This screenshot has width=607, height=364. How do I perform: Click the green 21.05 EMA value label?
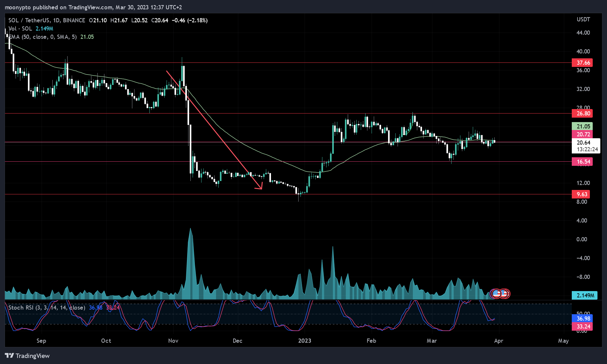point(582,126)
